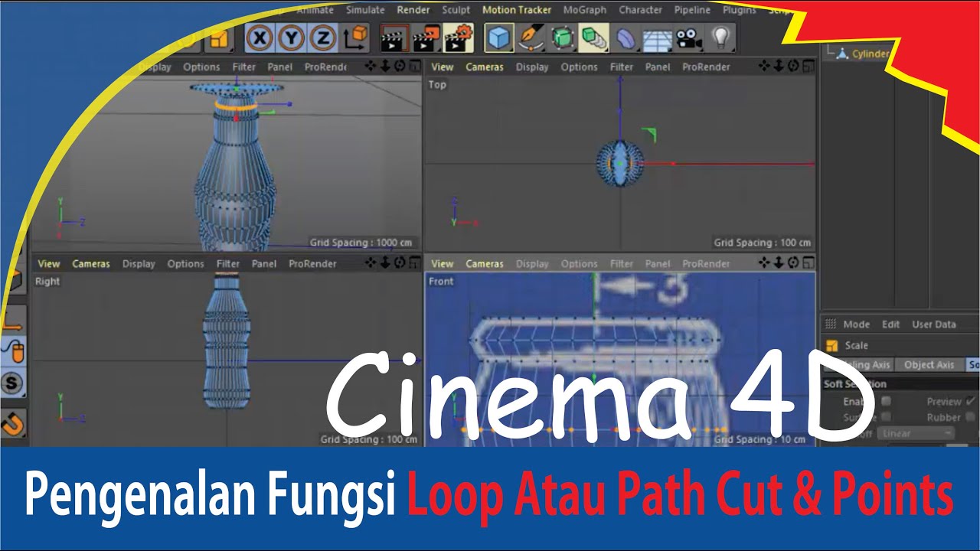This screenshot has width=980, height=551.
Task: Maximize the Top viewport with its toggle icon
Action: [807, 67]
